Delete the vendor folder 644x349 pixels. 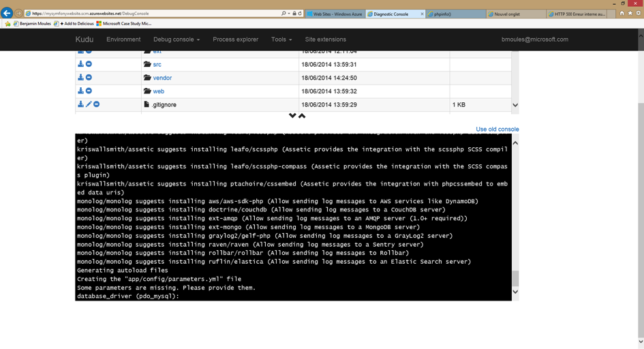(x=89, y=77)
